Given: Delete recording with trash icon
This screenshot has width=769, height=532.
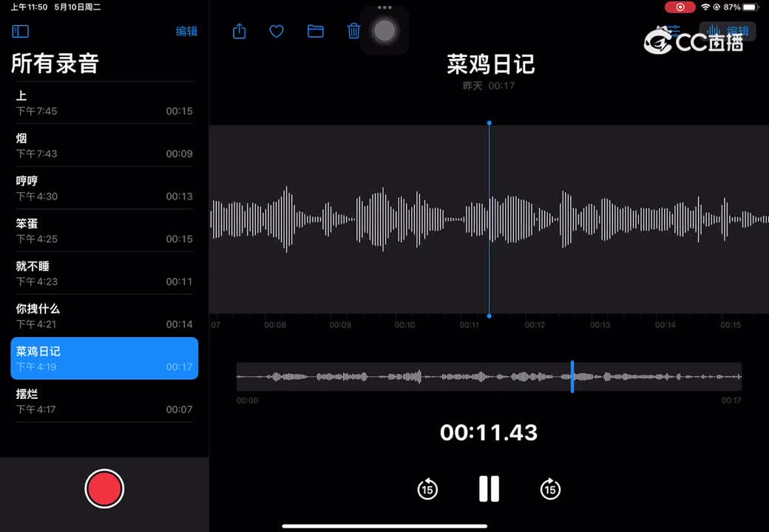Looking at the screenshot, I should 353,31.
